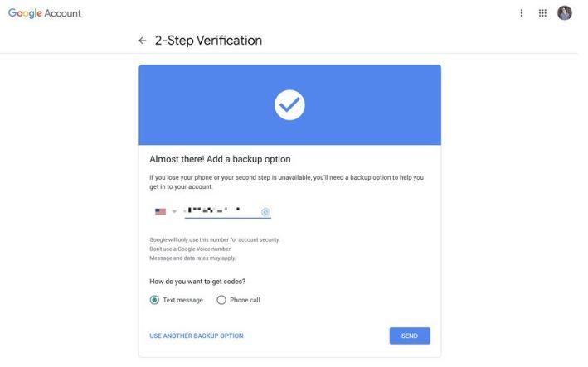
Task: Click the 2-Step Verification page title
Action: tap(208, 41)
